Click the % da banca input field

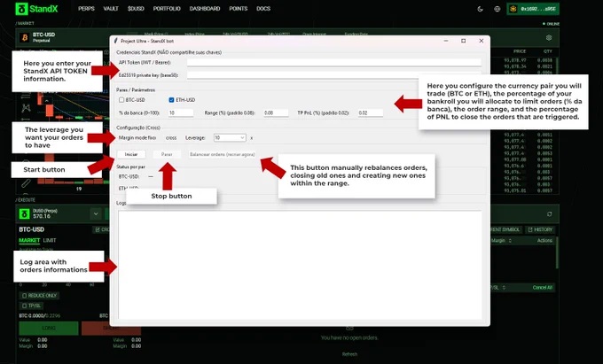point(181,112)
